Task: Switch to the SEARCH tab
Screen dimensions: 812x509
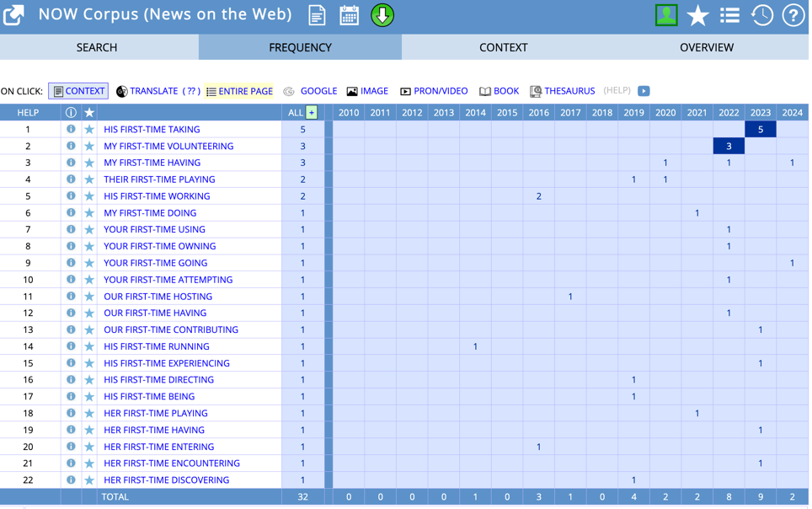Action: coord(99,47)
